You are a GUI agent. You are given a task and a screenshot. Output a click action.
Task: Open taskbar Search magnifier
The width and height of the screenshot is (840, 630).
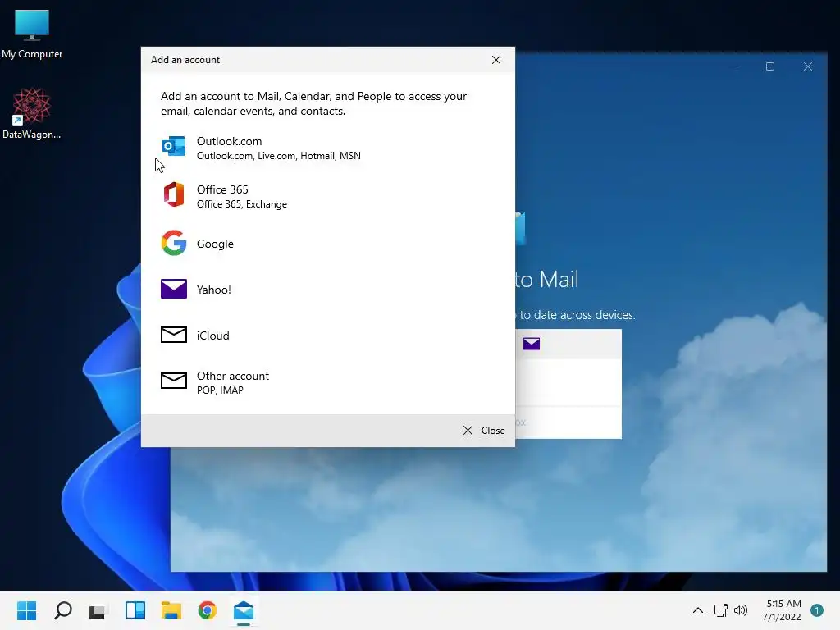pos(62,610)
